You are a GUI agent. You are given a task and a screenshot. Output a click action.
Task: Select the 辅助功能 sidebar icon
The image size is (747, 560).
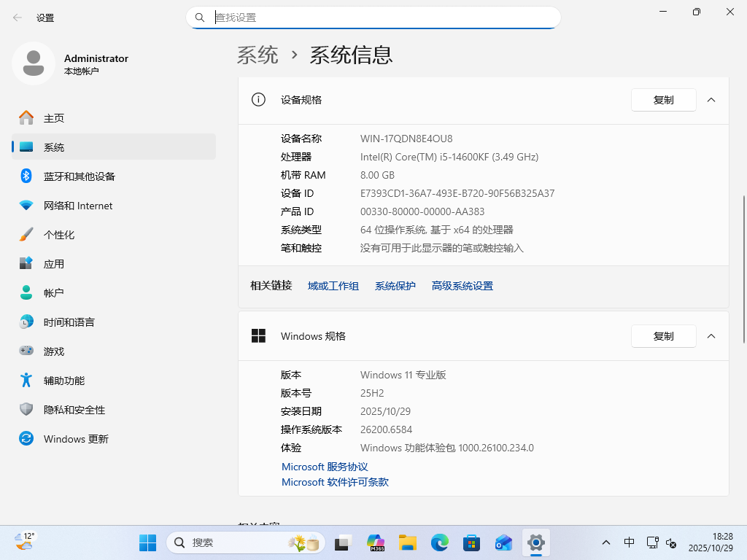(26, 380)
